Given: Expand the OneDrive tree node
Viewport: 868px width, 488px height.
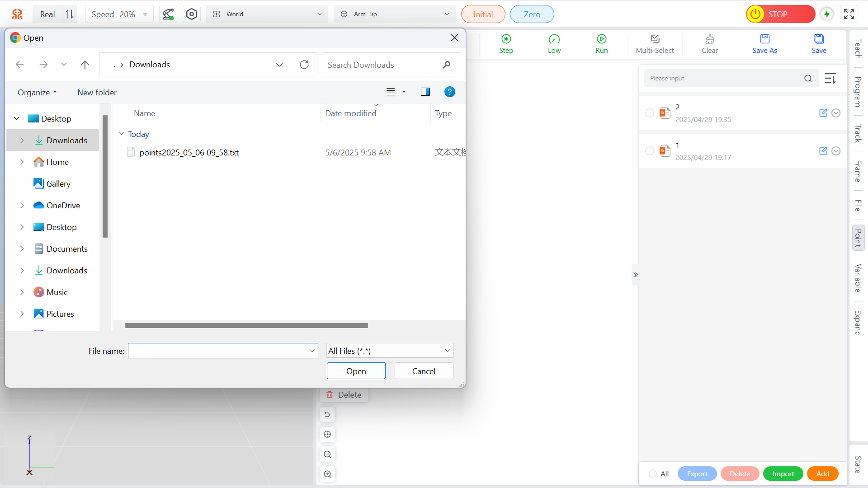Looking at the screenshot, I should pos(22,206).
